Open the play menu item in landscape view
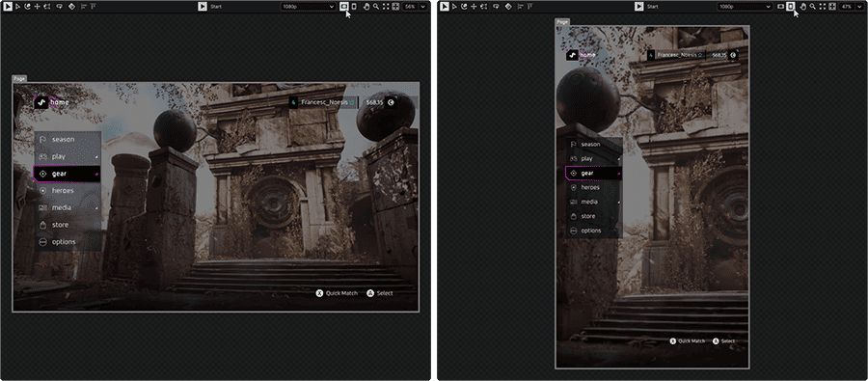The image size is (868, 381). [68, 156]
